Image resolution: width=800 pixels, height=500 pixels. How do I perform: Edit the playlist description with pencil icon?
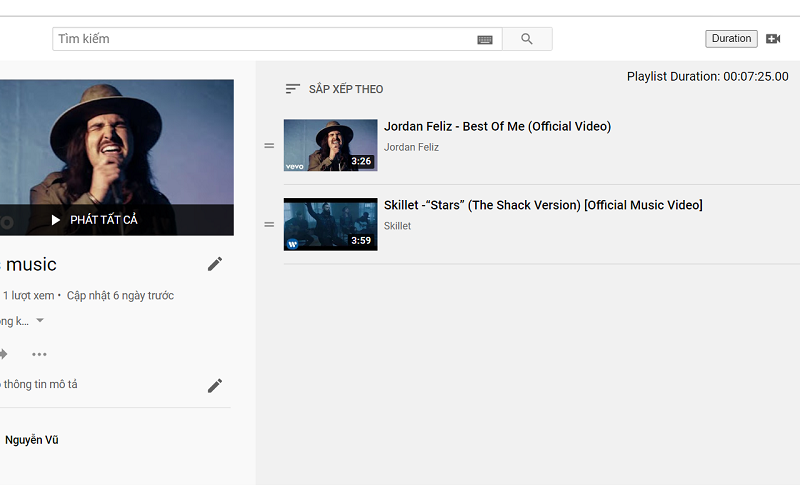215,385
